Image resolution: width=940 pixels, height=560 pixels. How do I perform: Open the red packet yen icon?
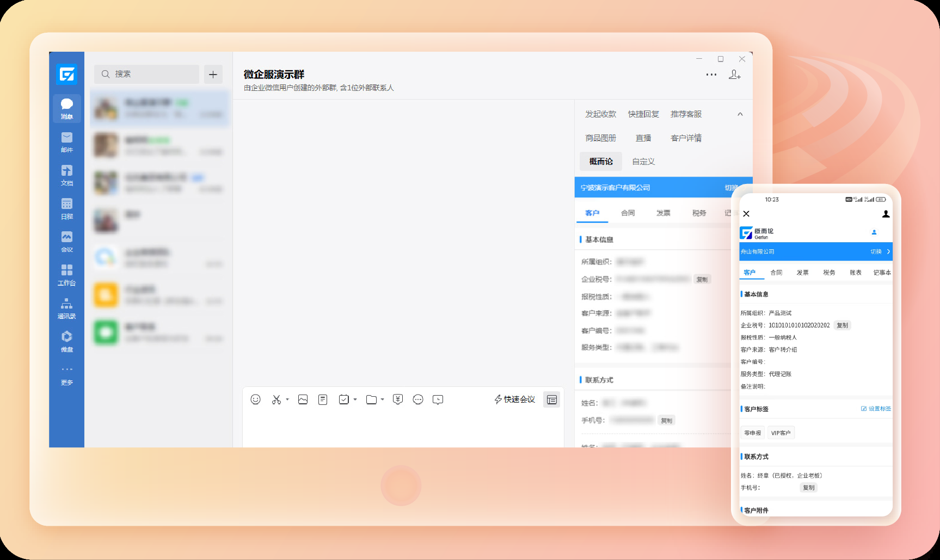(398, 399)
